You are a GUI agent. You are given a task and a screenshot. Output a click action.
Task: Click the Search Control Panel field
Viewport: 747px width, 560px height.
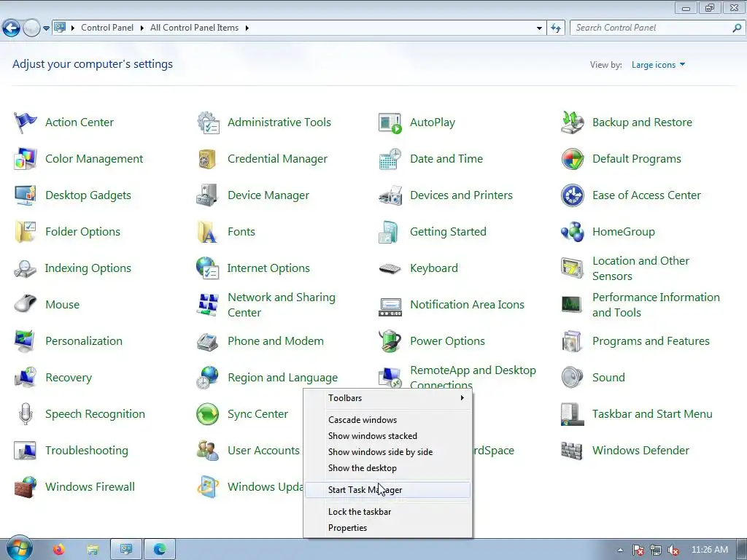coord(657,28)
